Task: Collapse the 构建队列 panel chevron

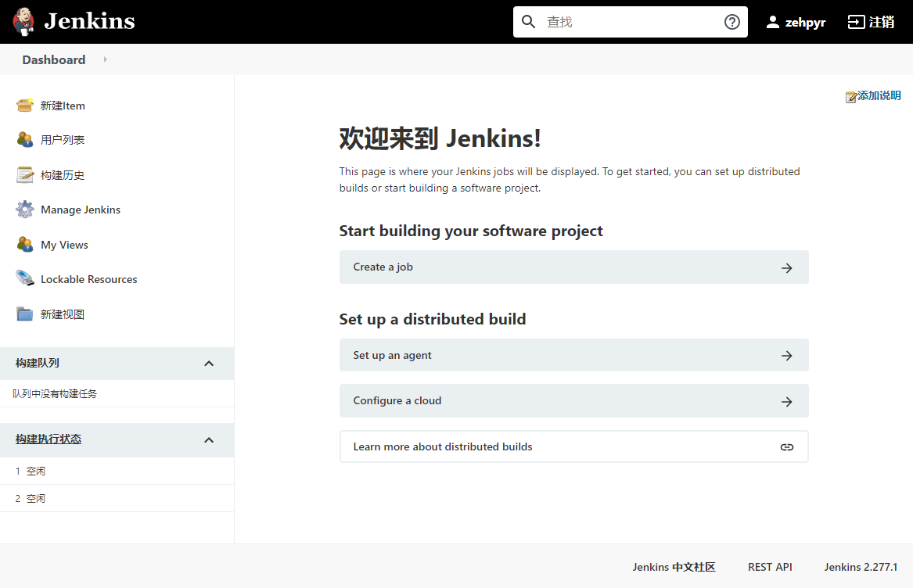Action: [209, 364]
